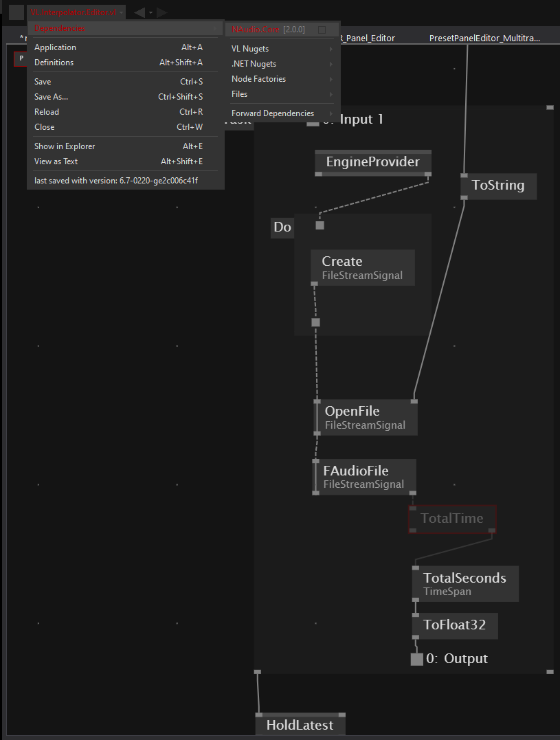Click ToString node's input pin
This screenshot has height=740, width=560.
coord(464,176)
